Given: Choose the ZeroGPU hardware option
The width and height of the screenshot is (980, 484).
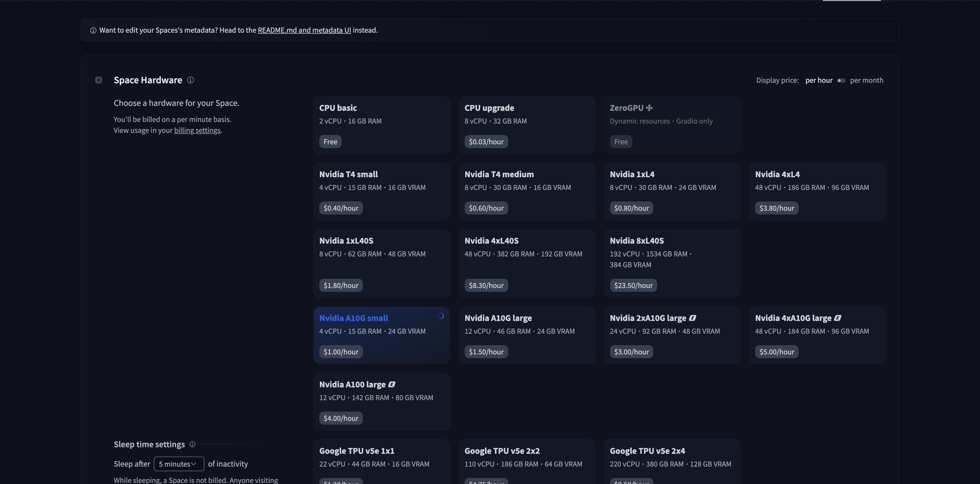Looking at the screenshot, I should point(672,125).
